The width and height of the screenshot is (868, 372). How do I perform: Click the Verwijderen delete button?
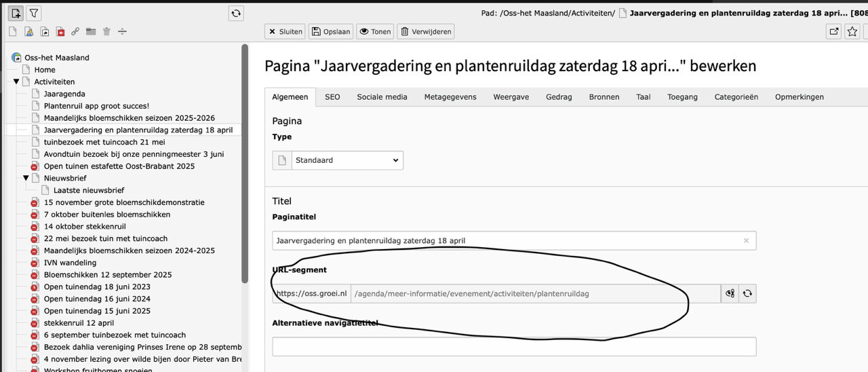(x=425, y=31)
